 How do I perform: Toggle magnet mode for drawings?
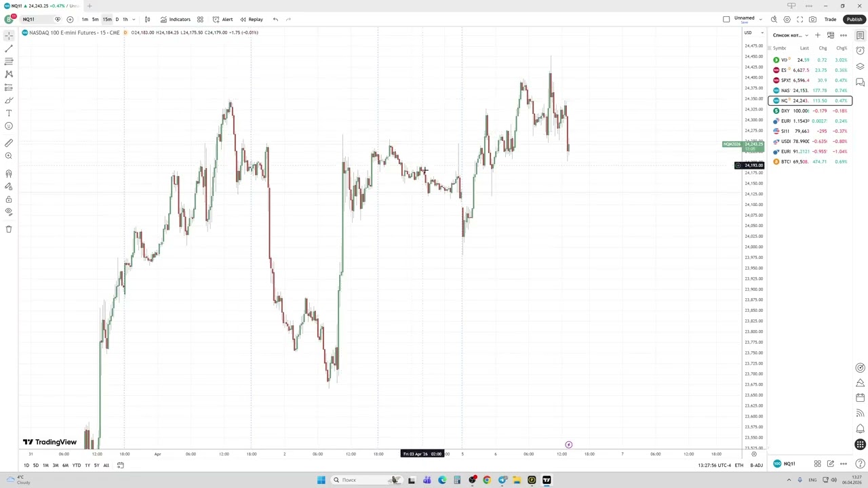click(x=9, y=174)
